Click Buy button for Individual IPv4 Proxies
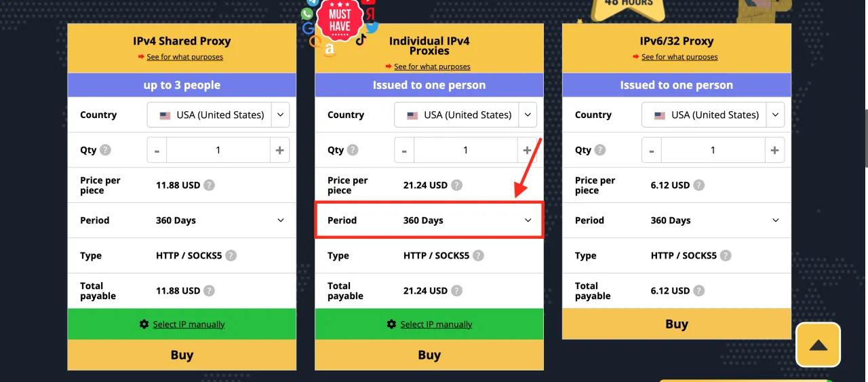This screenshot has height=382, width=868. 429,355
